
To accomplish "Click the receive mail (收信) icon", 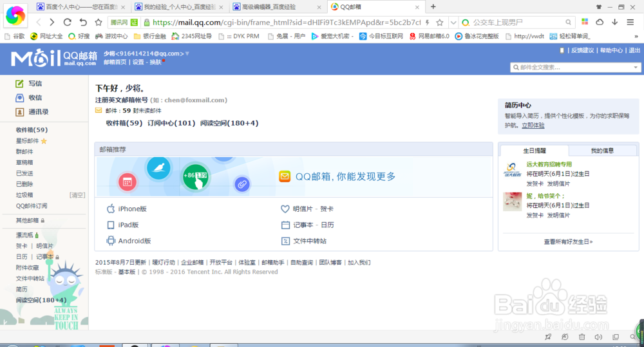I will click(19, 98).
